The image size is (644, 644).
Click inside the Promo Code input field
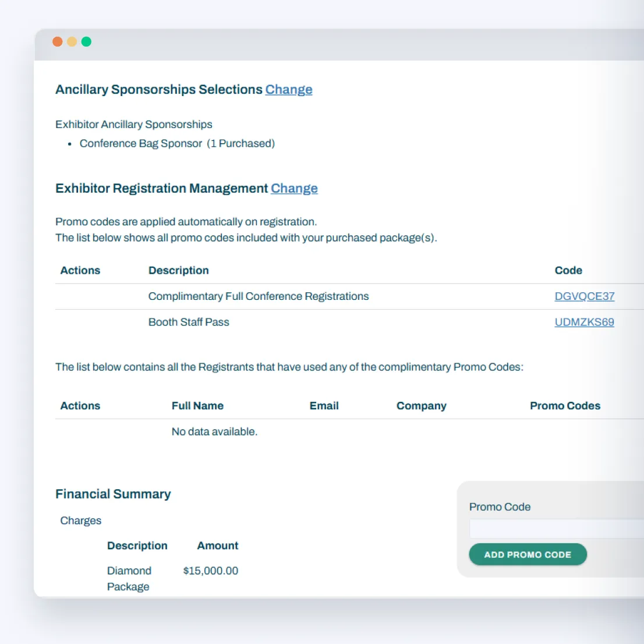click(x=553, y=528)
